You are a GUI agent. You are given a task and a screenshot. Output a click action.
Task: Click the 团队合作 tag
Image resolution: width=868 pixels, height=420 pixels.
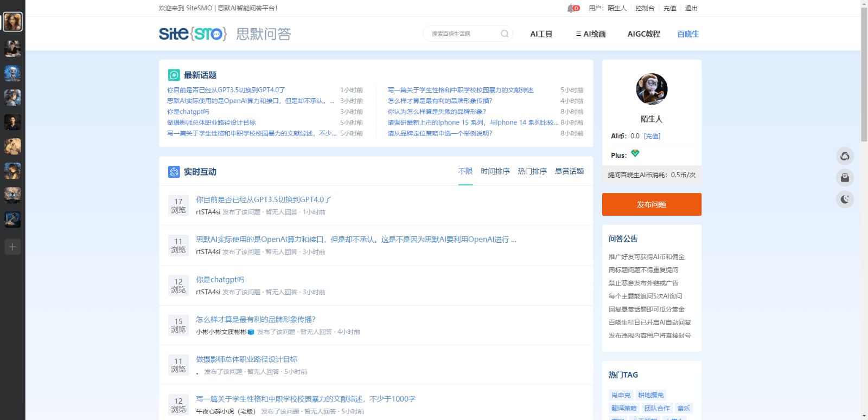click(657, 408)
